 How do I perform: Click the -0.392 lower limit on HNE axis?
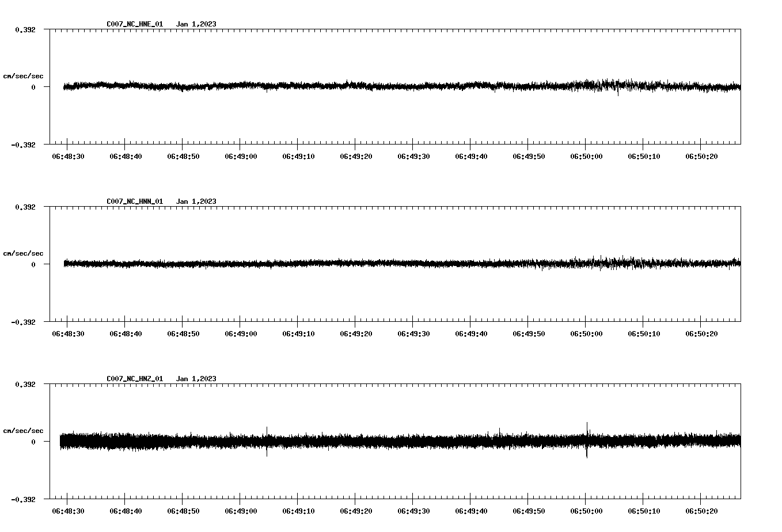click(23, 145)
